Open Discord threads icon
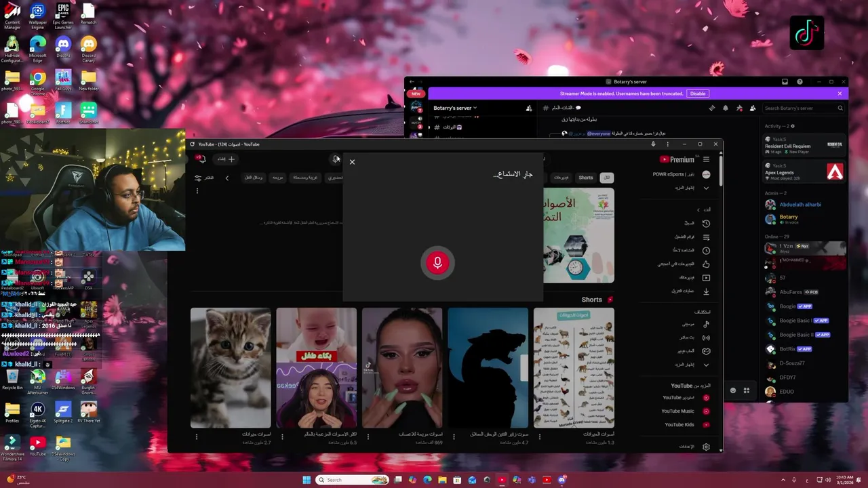Image resolution: width=868 pixels, height=488 pixels. click(x=711, y=108)
